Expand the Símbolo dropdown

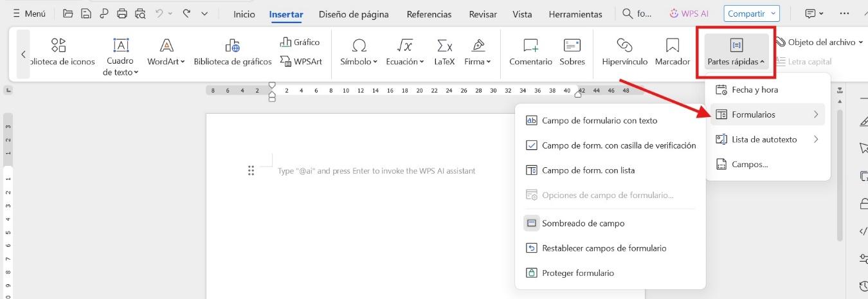coord(359,62)
